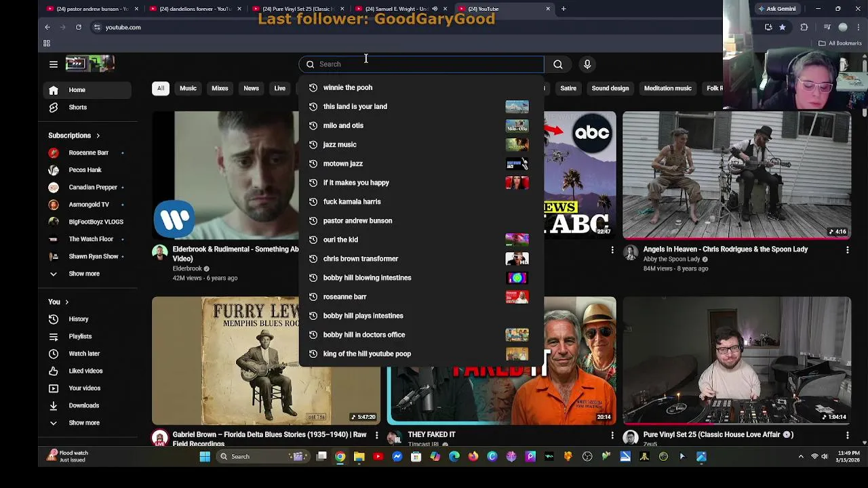
Task: Play Pure Vinyl Set 25 thumbnail
Action: pos(737,361)
